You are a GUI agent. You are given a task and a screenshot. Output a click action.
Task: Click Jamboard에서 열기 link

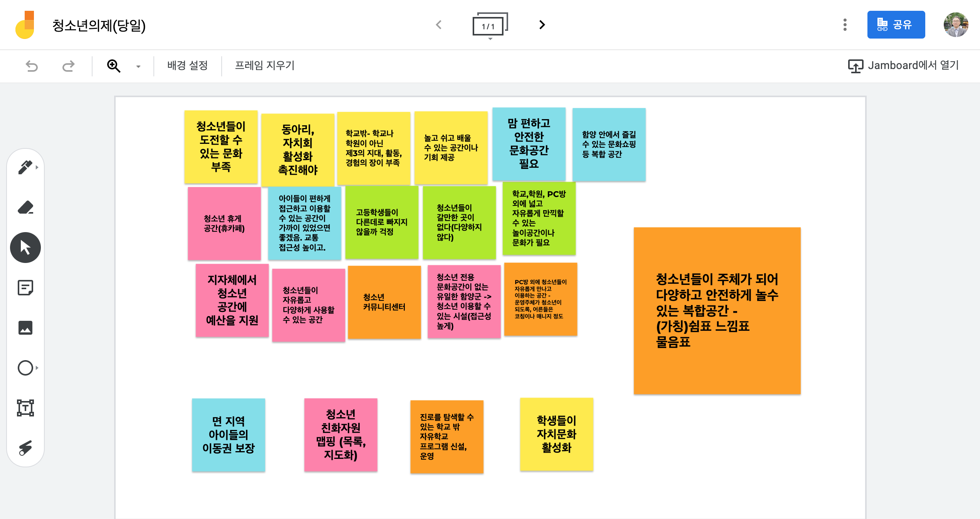[903, 66]
